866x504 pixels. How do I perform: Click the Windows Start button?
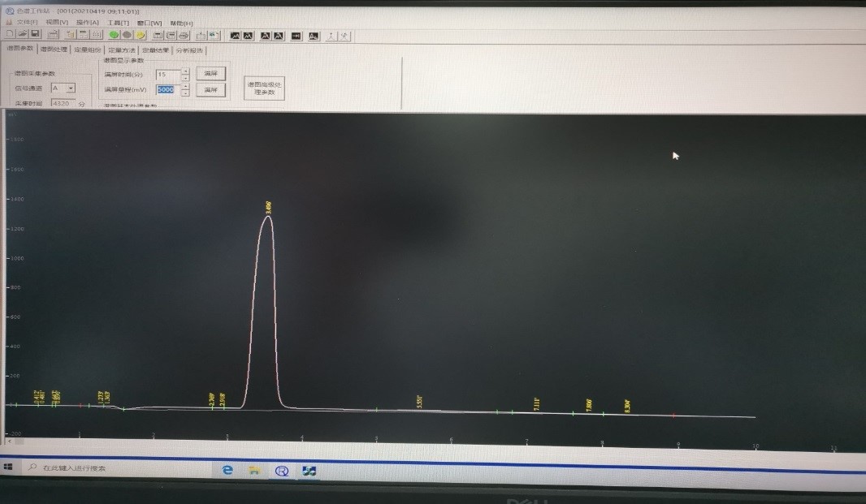pyautogui.click(x=10, y=468)
